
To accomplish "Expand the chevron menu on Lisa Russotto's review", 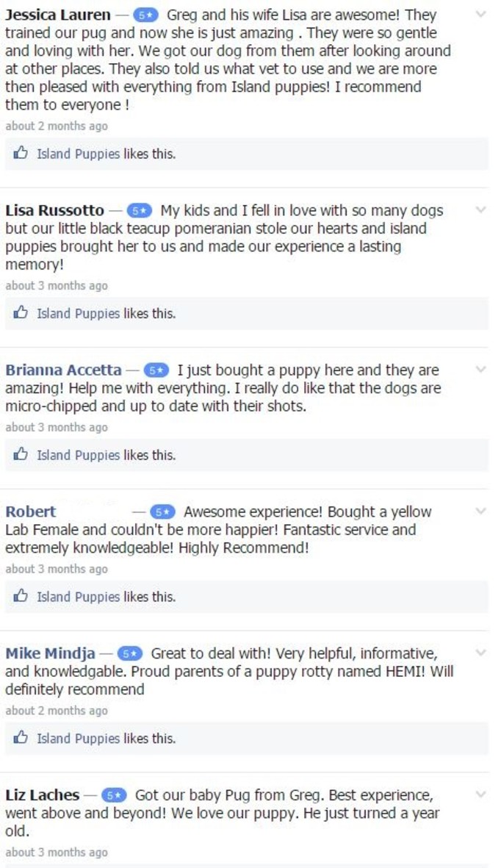I will click(480, 209).
